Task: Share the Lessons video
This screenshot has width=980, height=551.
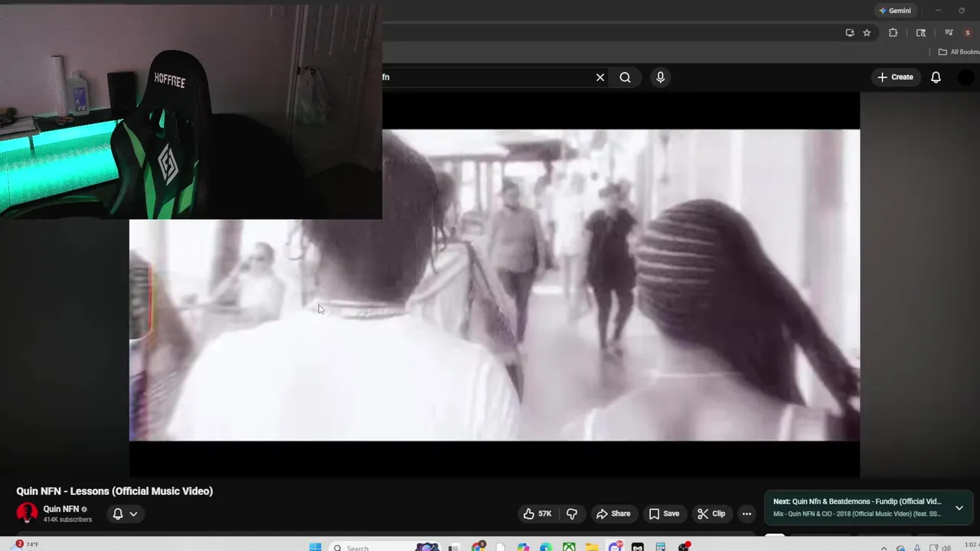Action: (613, 514)
